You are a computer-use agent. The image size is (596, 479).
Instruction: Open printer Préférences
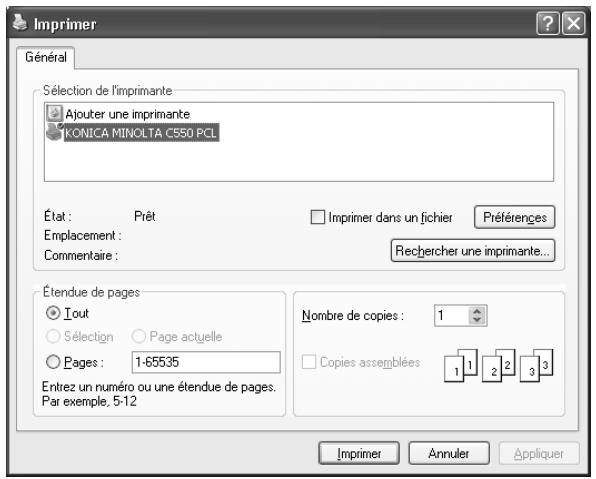click(515, 217)
